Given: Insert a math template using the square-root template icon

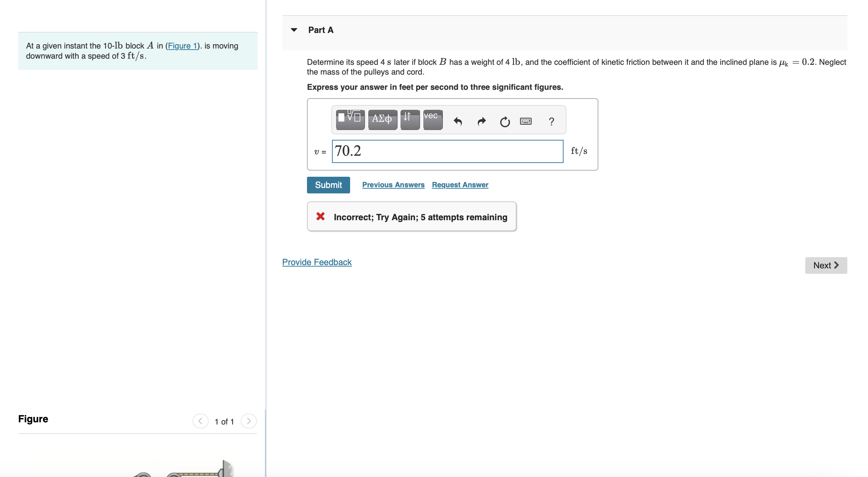Looking at the screenshot, I should [350, 120].
